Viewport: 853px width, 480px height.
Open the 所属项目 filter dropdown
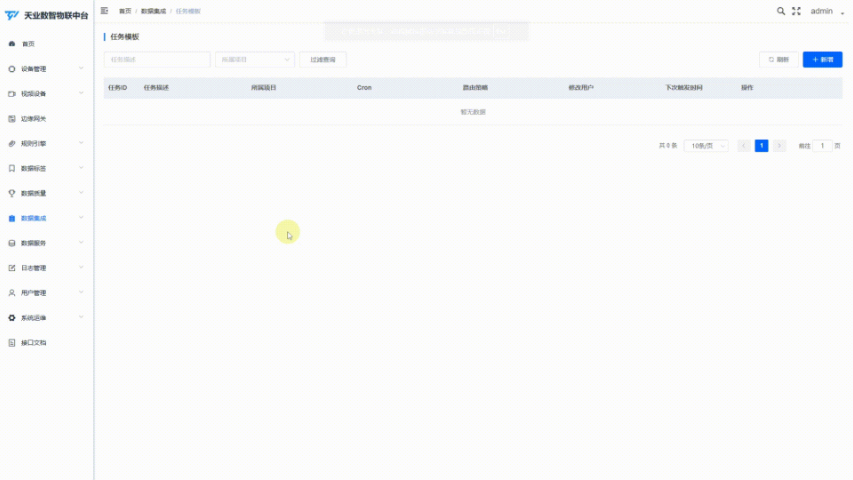(x=255, y=59)
